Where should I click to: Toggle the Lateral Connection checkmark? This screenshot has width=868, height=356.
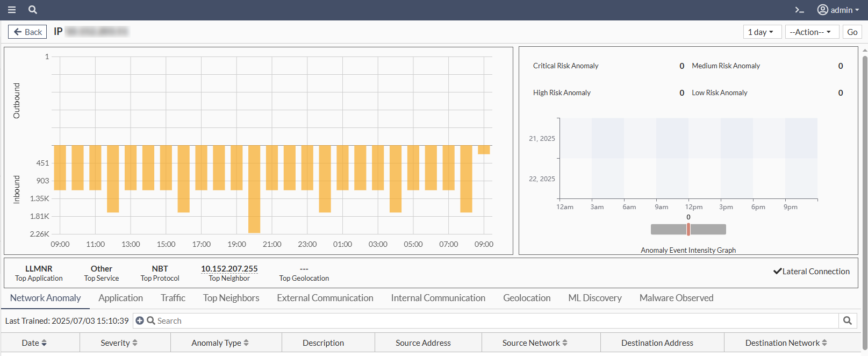pos(777,272)
